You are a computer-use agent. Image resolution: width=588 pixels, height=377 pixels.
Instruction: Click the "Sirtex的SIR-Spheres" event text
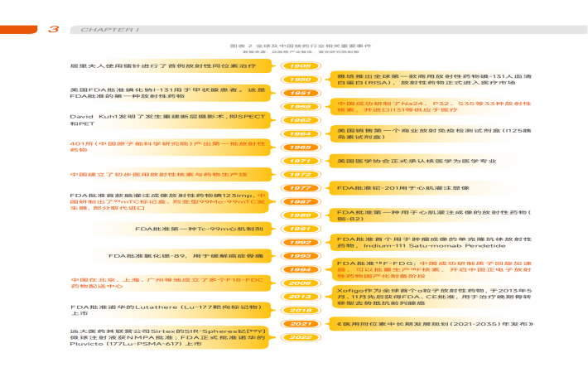(167, 337)
